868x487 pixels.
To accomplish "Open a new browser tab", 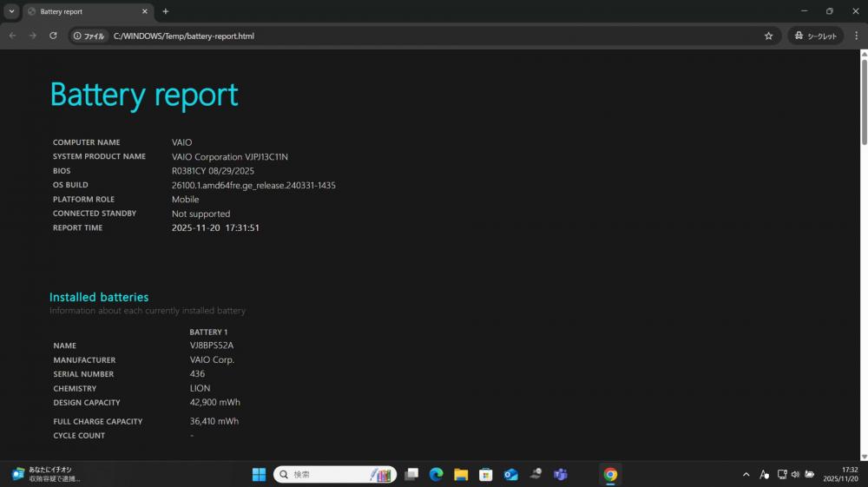I will (166, 11).
